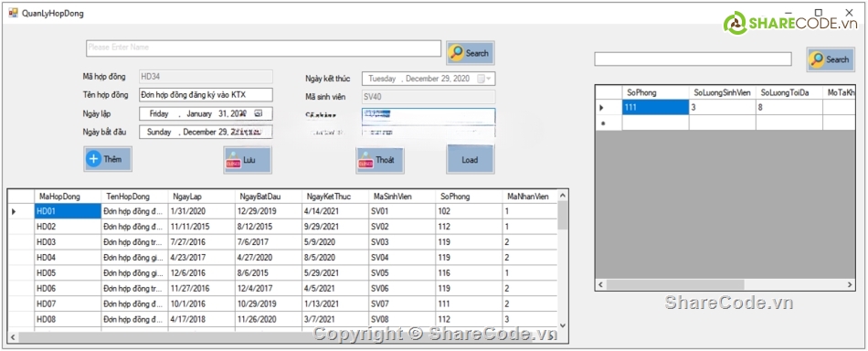The width and height of the screenshot is (868, 351).
Task: Click SoLuongToiDa cell value 8
Action: [789, 108]
